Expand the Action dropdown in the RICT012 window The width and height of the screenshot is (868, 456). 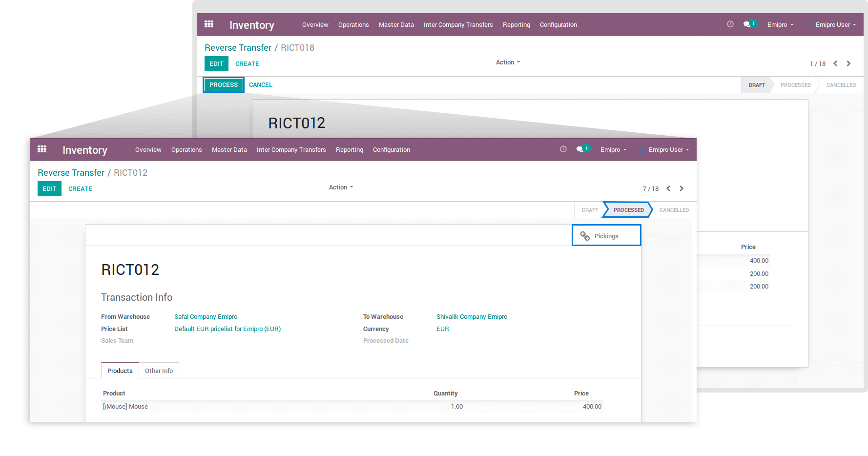[x=340, y=187]
